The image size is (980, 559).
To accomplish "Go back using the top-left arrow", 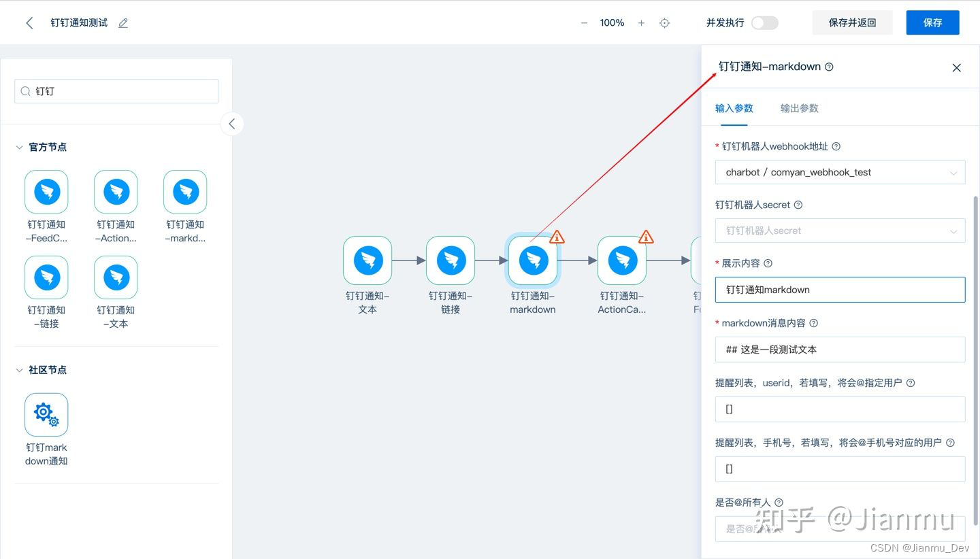I will pos(29,23).
